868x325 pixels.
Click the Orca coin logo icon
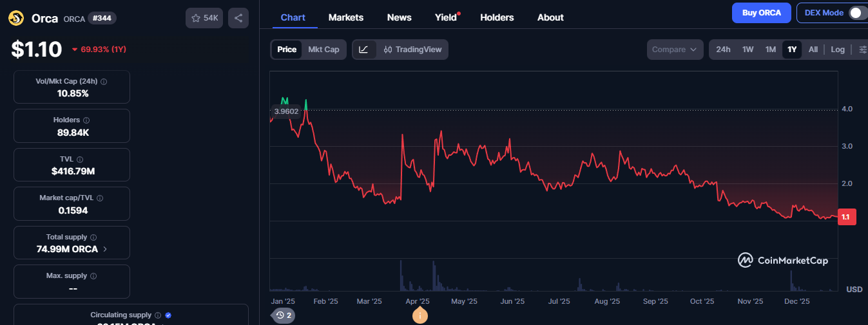[16, 18]
